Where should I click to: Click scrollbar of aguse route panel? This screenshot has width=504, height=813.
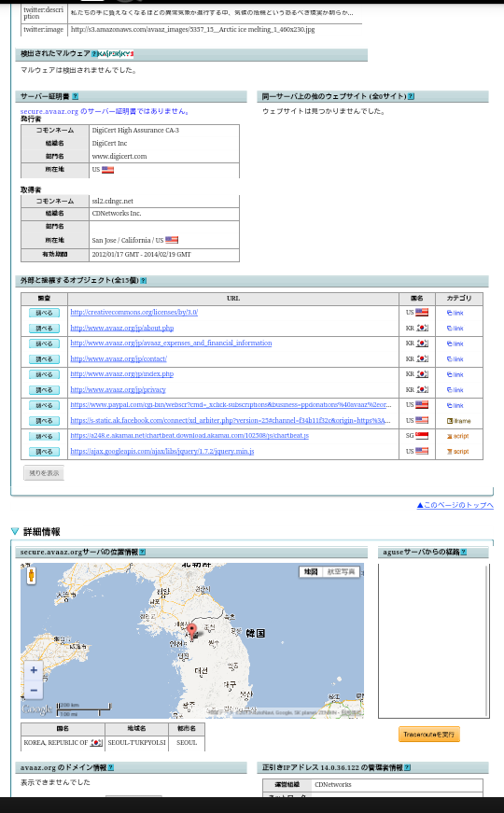tap(486, 640)
